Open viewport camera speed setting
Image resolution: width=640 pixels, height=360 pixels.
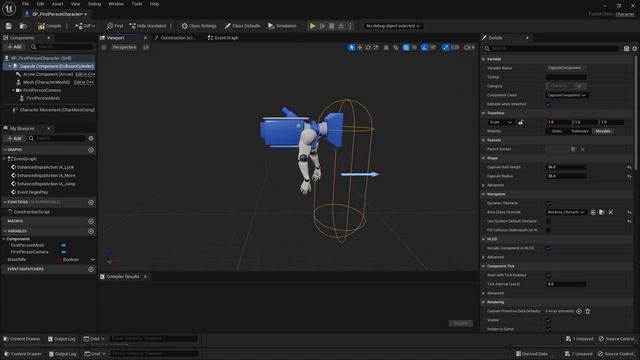click(x=469, y=47)
